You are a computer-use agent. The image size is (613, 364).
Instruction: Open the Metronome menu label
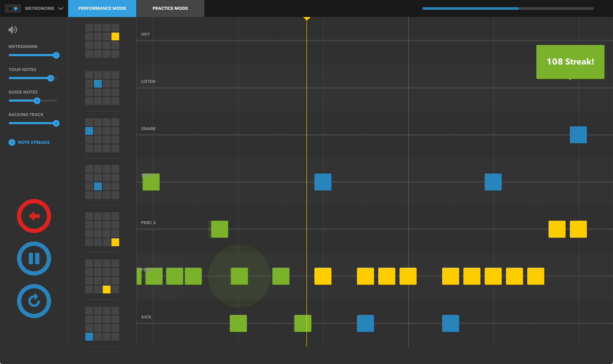pos(40,8)
